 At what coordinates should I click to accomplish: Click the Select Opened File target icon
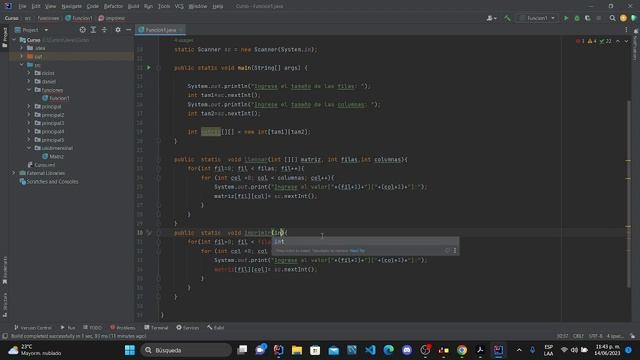[x=83, y=30]
